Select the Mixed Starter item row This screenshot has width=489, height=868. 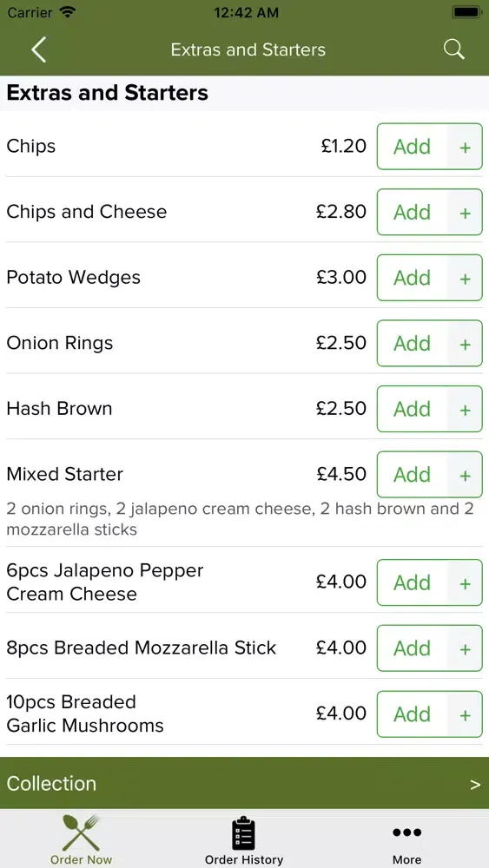coord(244,493)
